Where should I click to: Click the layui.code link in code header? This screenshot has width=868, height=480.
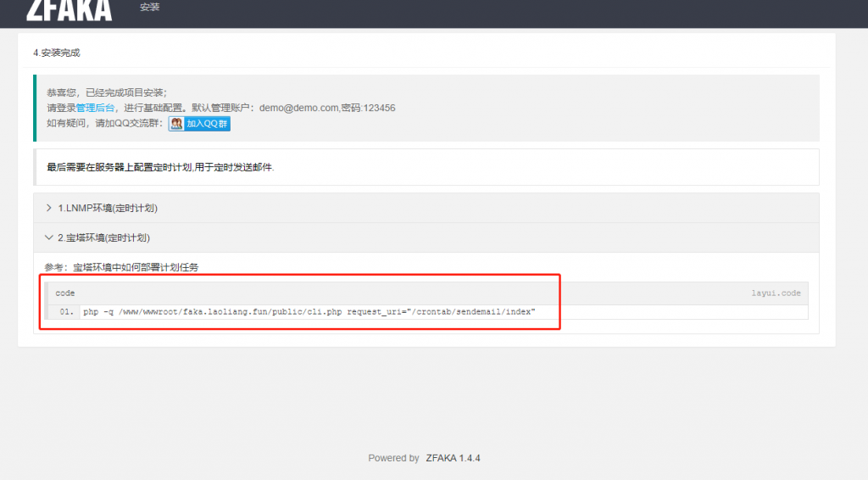tap(775, 293)
